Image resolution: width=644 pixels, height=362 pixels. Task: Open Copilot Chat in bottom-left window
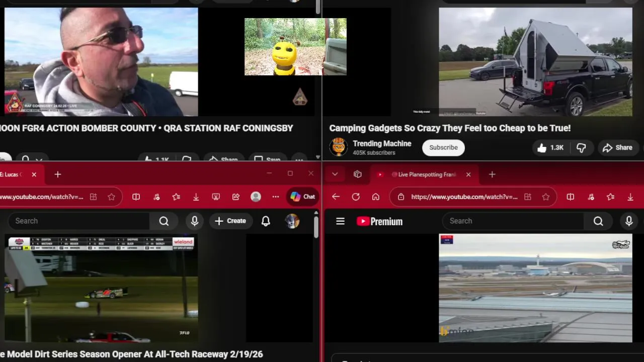(x=302, y=197)
